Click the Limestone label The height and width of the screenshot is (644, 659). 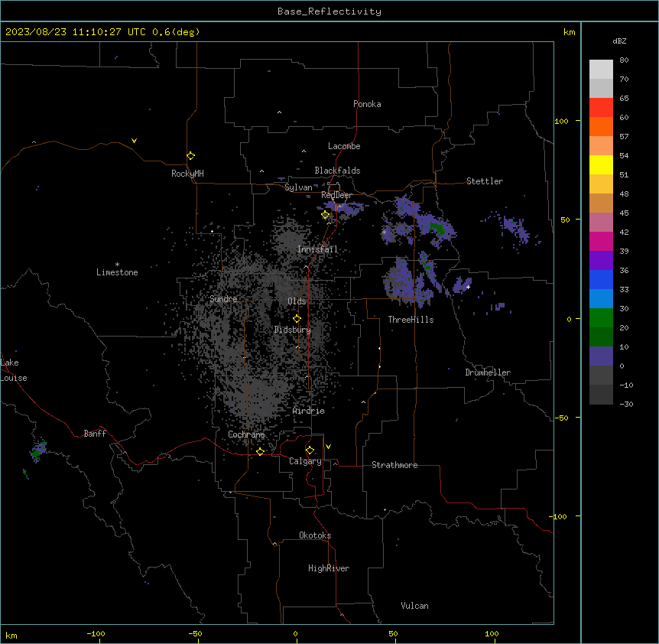[x=117, y=272]
